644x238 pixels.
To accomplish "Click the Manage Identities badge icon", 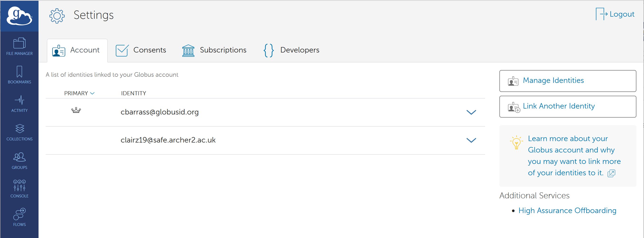I will tap(513, 81).
